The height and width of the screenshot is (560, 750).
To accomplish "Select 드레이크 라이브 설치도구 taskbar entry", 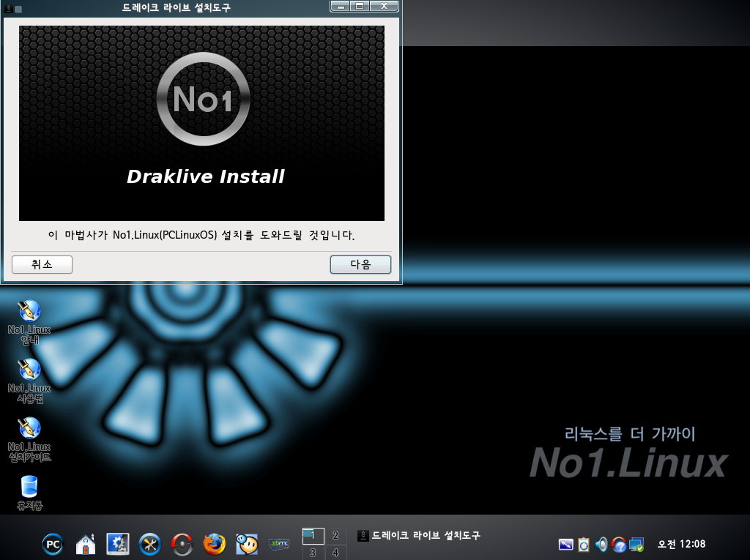I will pyautogui.click(x=419, y=536).
